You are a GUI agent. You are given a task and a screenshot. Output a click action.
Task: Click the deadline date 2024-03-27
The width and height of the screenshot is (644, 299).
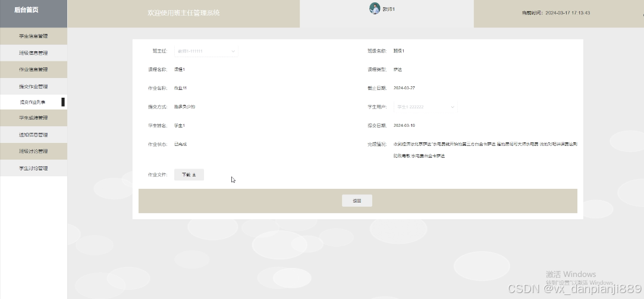coord(404,88)
